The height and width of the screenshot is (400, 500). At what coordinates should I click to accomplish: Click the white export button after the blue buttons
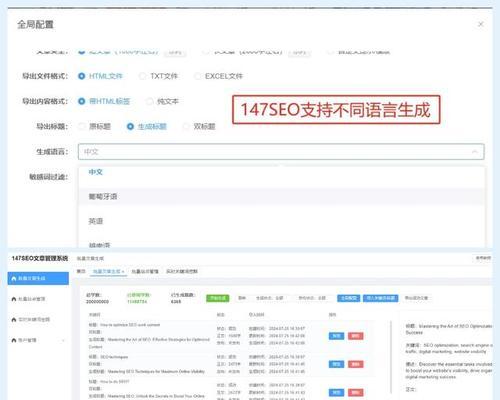pyautogui.click(x=416, y=298)
